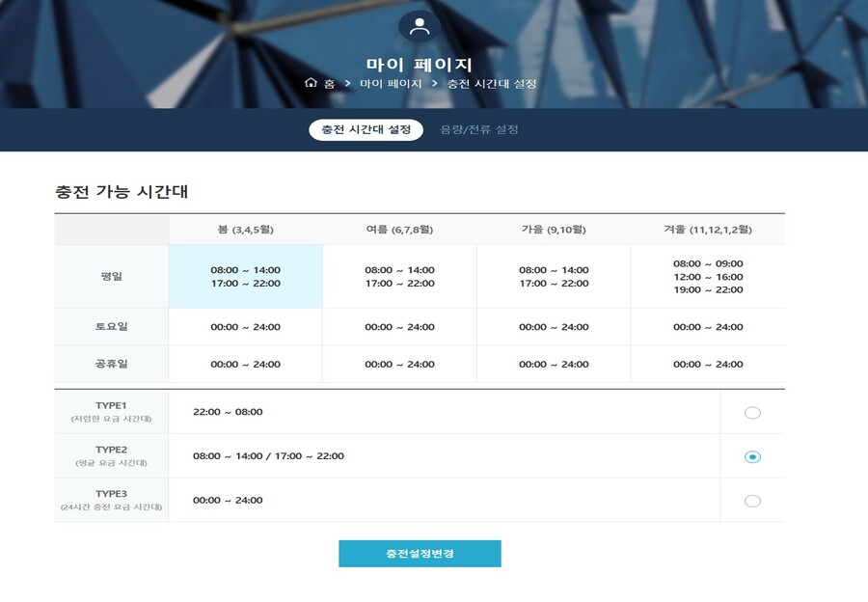Click the highlighted spring weekday time cell

245,277
